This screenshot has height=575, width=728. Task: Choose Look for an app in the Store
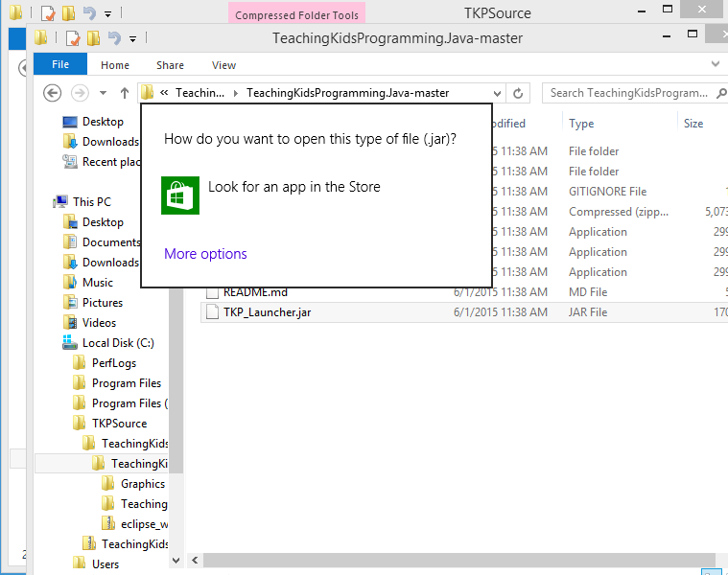pyautogui.click(x=294, y=187)
